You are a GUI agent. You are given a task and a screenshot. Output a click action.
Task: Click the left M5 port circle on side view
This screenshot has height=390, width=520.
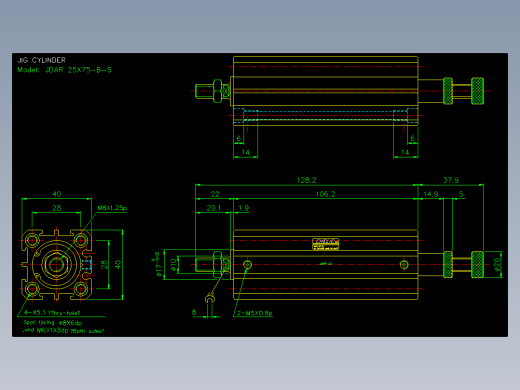point(247,265)
